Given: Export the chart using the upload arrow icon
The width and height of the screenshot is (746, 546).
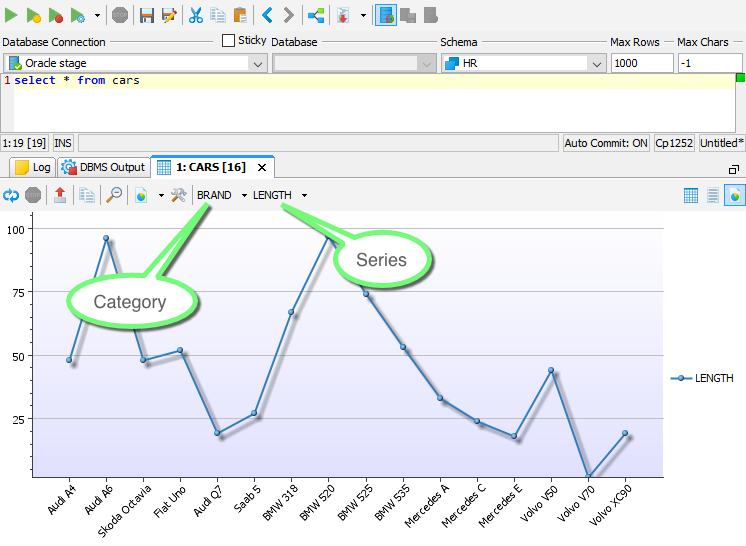Looking at the screenshot, I should click(60, 195).
